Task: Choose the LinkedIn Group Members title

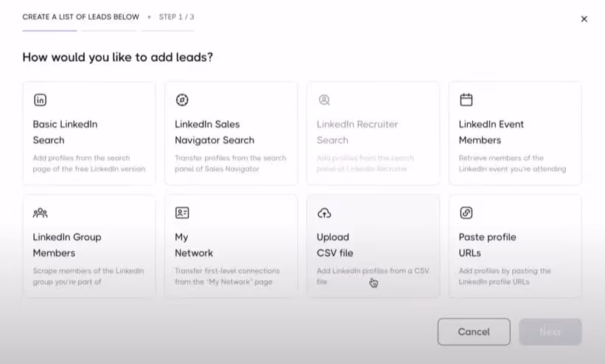Action: pyautogui.click(x=67, y=245)
